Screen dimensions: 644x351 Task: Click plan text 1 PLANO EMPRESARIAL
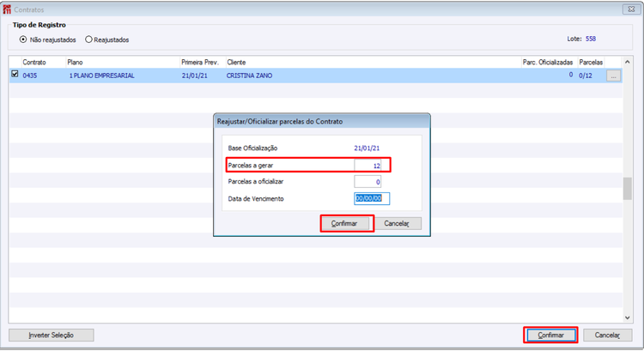click(x=101, y=76)
